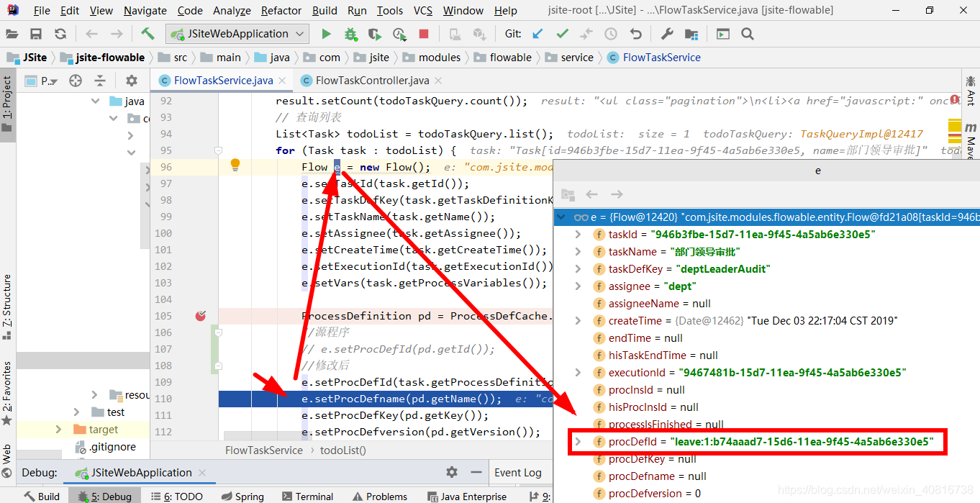The width and height of the screenshot is (980, 503).
Task: Build project with the hammer icon
Action: pos(148,34)
